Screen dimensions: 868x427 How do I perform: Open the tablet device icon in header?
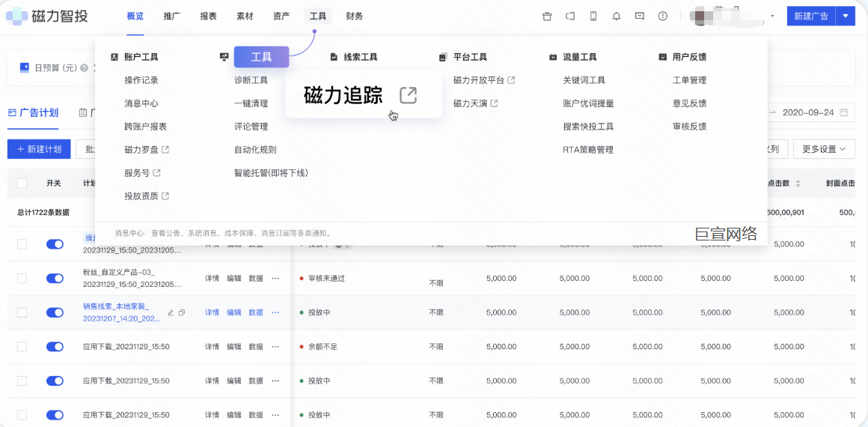(570, 16)
